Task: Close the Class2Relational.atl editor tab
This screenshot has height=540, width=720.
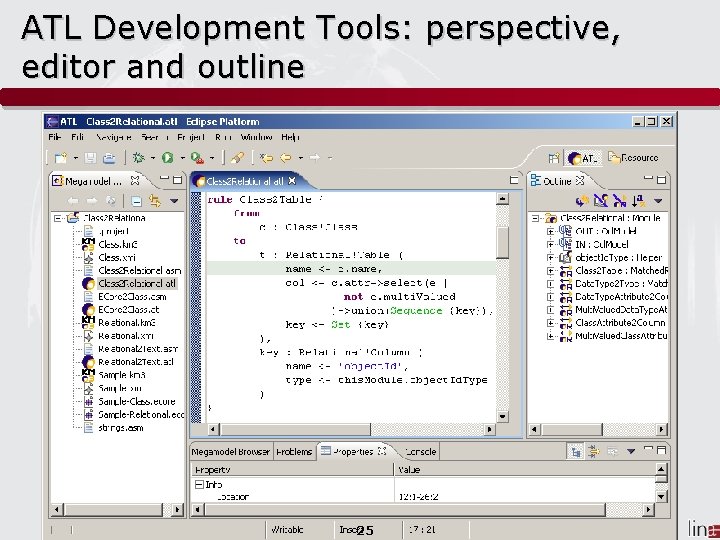Action: tap(292, 181)
